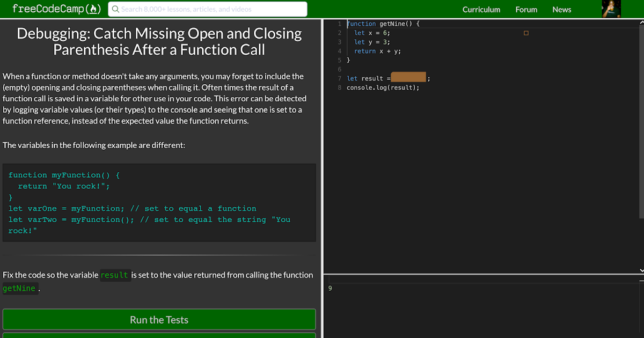Click the editor scrollbar down arrow
This screenshot has width=644, height=338.
tap(640, 270)
